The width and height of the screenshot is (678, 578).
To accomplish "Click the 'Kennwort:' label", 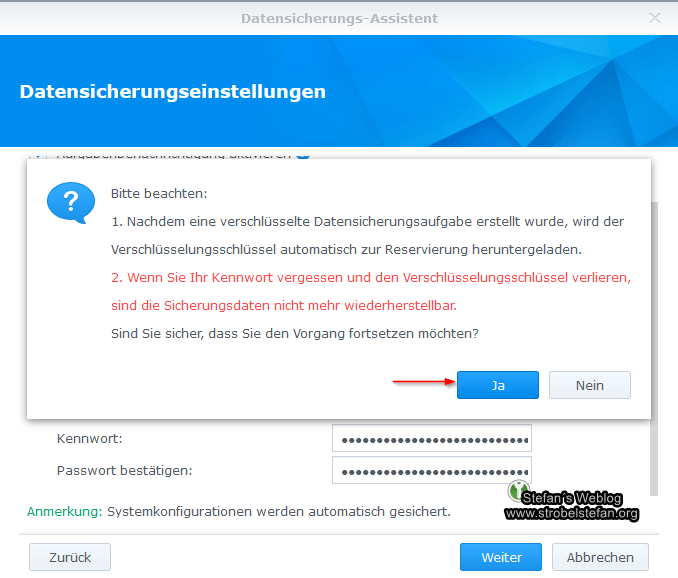I will click(90, 438).
